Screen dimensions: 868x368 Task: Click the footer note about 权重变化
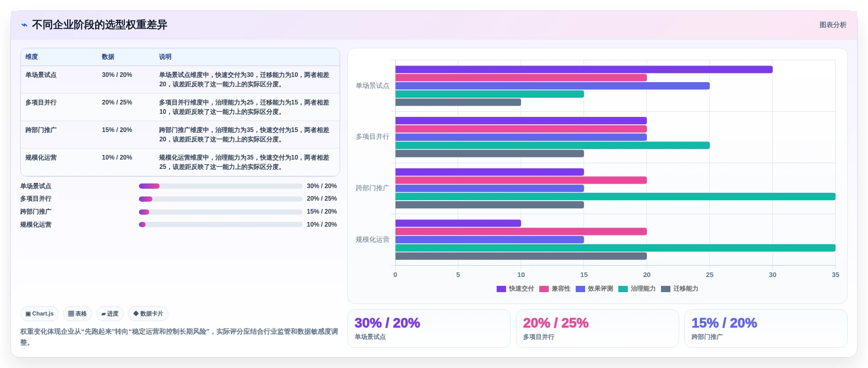(179, 337)
